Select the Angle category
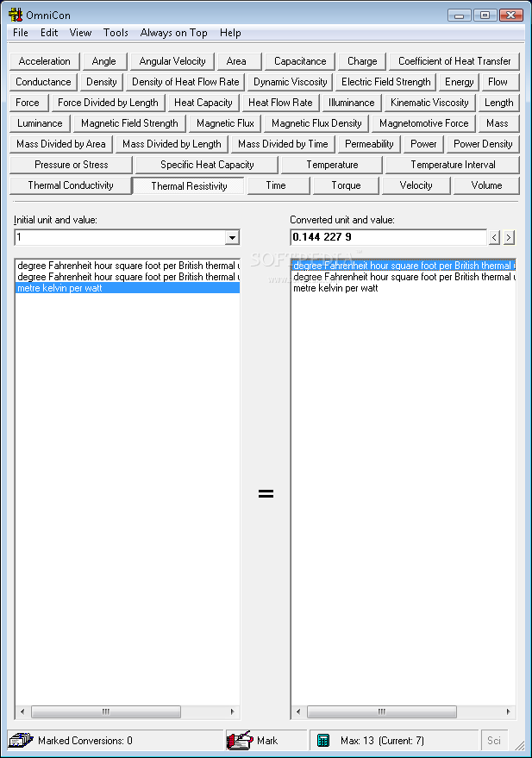Image resolution: width=532 pixels, height=758 pixels. click(103, 61)
